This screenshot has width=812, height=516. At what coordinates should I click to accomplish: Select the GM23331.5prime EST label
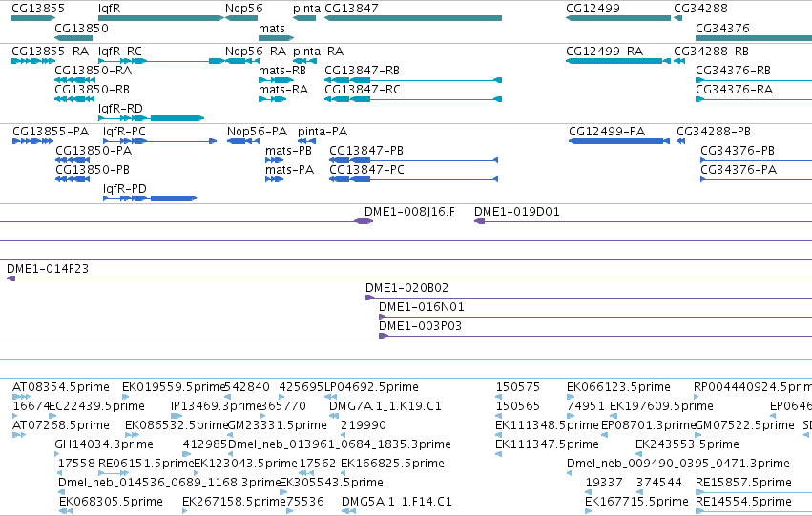pyautogui.click(x=278, y=425)
